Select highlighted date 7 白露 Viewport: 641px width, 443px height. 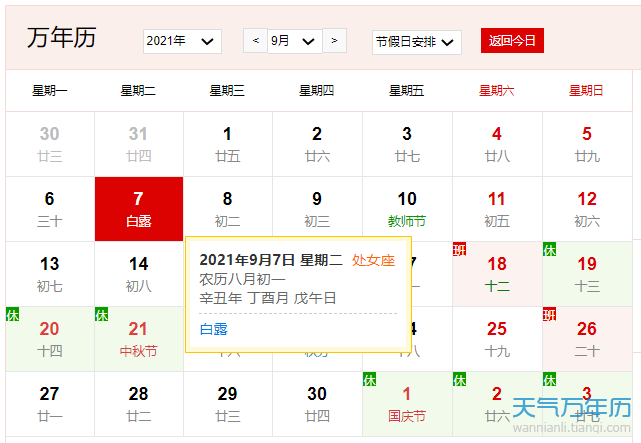(x=139, y=209)
